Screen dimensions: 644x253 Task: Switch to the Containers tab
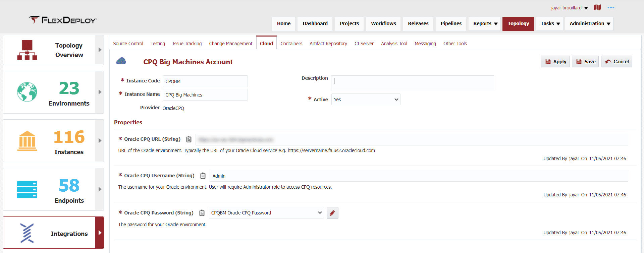click(x=291, y=44)
